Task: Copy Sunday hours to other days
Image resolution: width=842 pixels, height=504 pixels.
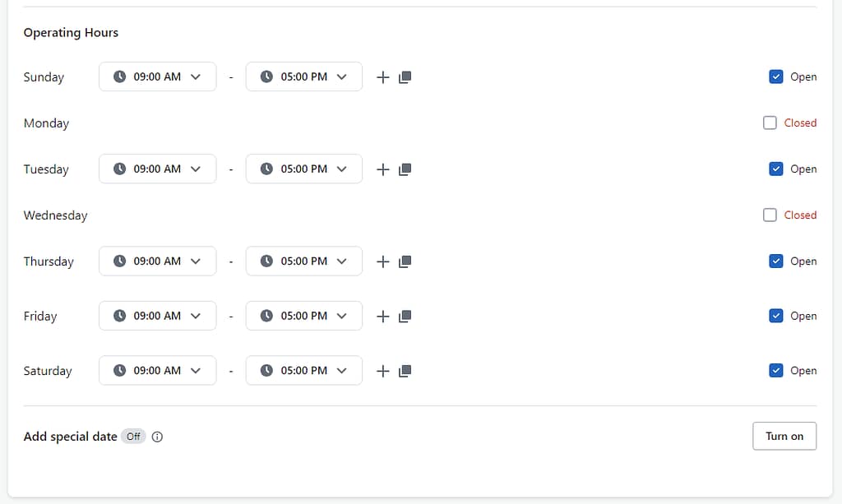Action: pos(405,77)
